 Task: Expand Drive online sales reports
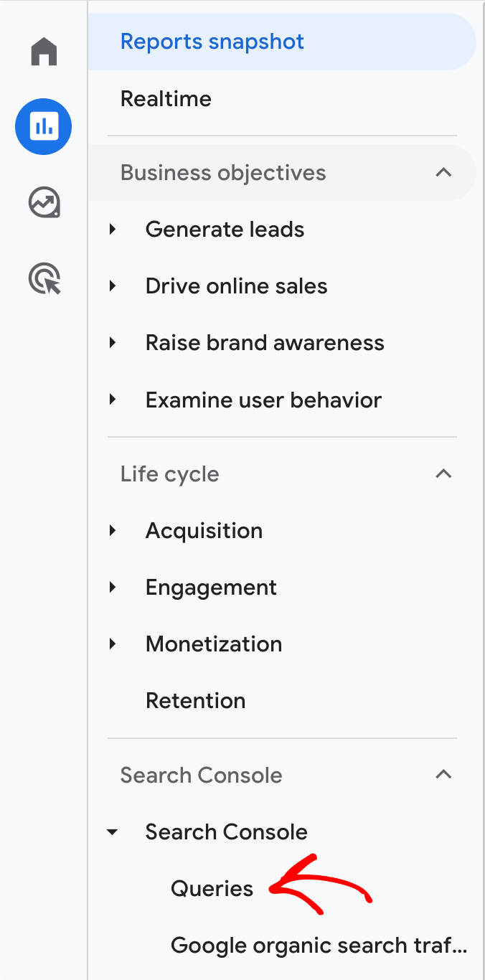[x=113, y=286]
